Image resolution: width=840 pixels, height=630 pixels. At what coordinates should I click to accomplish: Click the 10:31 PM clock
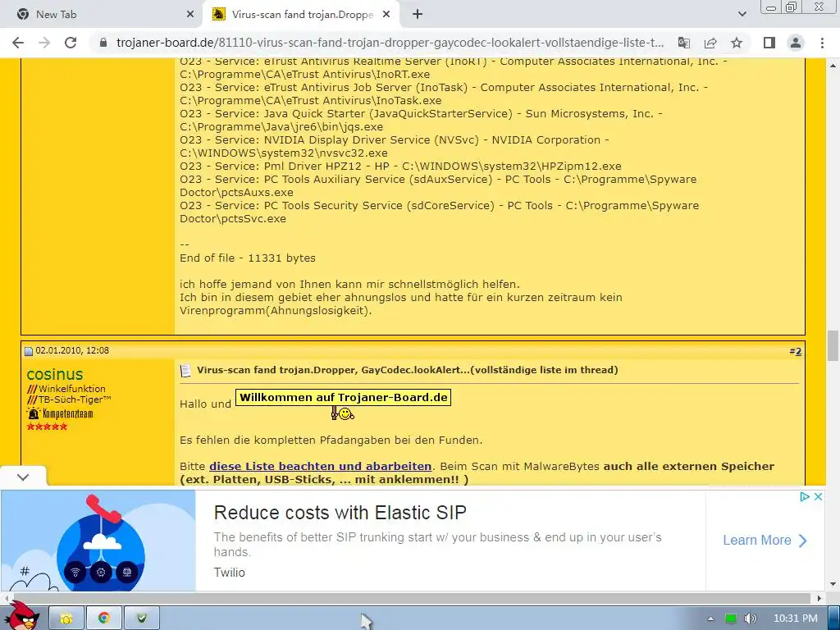[x=796, y=619]
